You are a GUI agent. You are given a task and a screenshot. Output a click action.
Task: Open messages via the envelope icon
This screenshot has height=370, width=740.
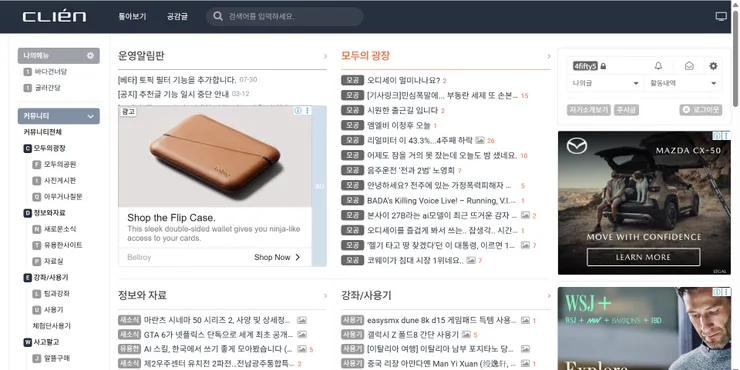(689, 66)
